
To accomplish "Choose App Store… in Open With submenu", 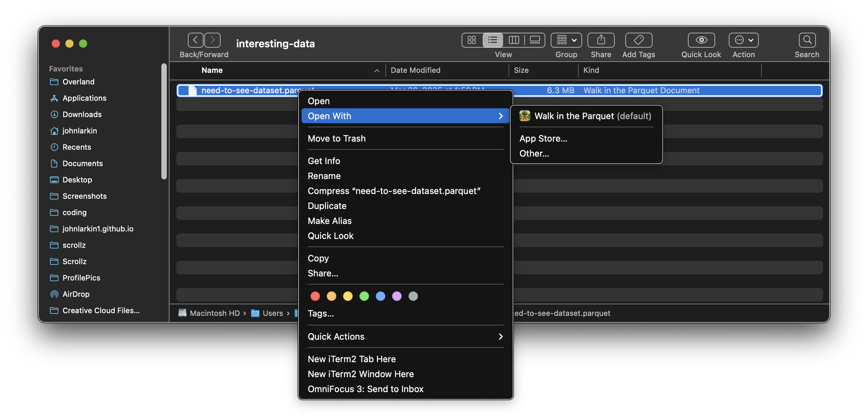I will click(586, 139).
